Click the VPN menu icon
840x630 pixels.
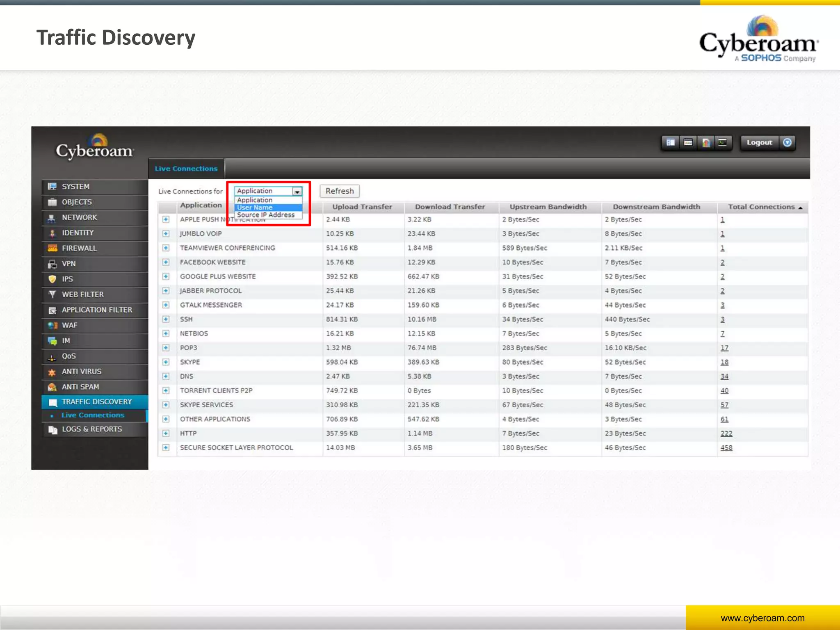(x=52, y=264)
